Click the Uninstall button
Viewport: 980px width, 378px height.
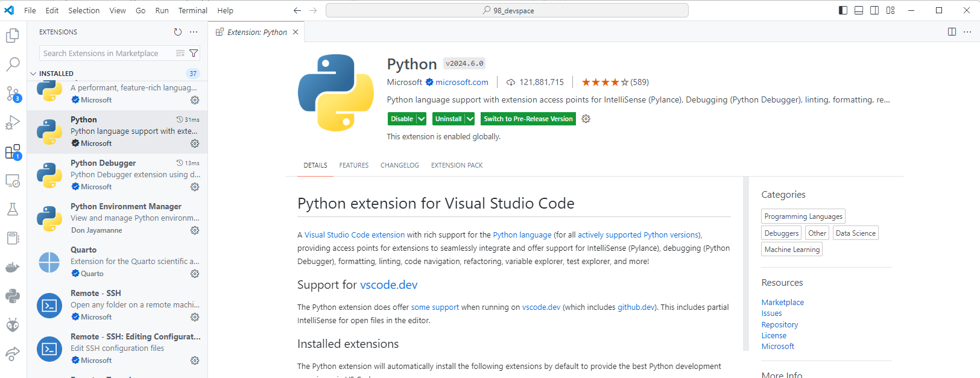[x=448, y=119]
